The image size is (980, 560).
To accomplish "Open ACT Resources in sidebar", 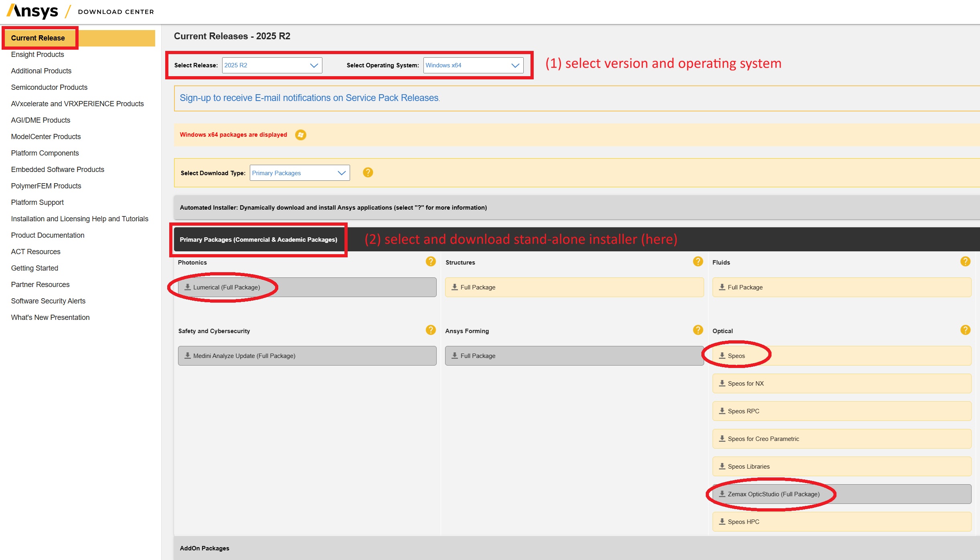I will pos(36,252).
